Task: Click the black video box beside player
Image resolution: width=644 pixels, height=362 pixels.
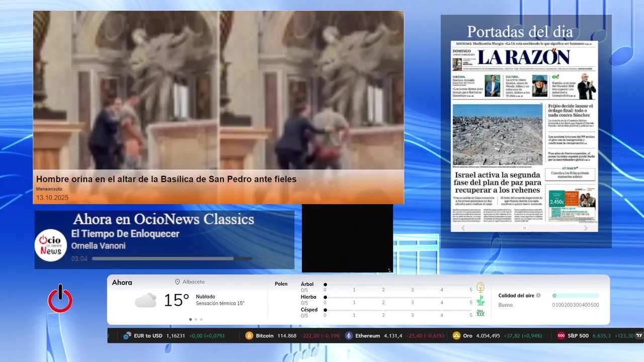Action: click(347, 238)
